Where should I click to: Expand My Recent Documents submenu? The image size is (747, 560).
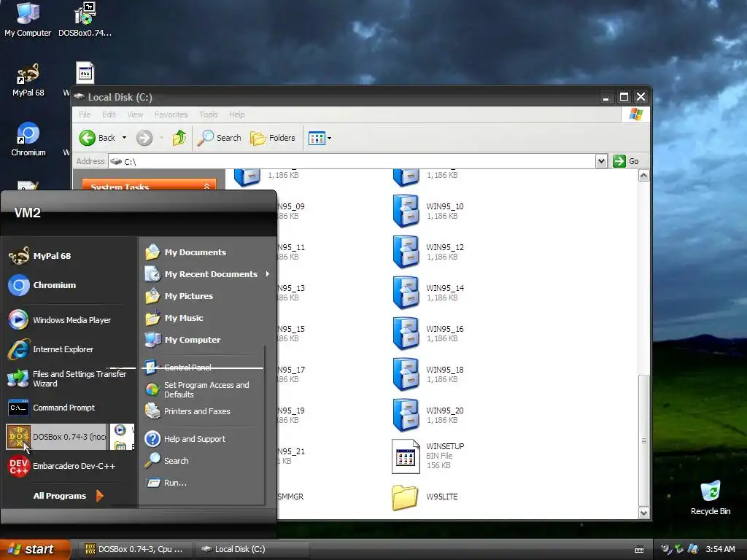207,274
